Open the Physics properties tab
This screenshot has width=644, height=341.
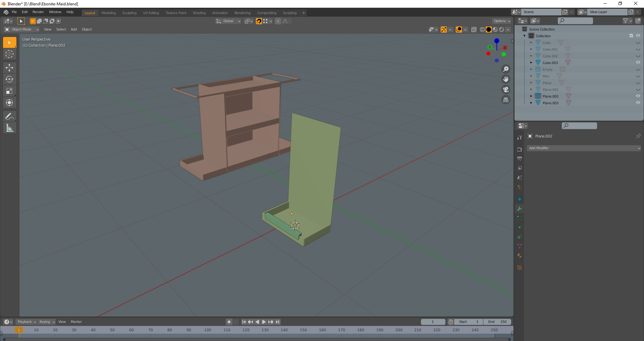coord(520,227)
